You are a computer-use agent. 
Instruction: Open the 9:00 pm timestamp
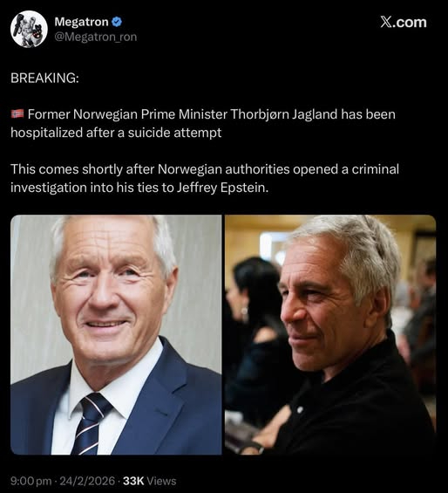click(x=31, y=481)
